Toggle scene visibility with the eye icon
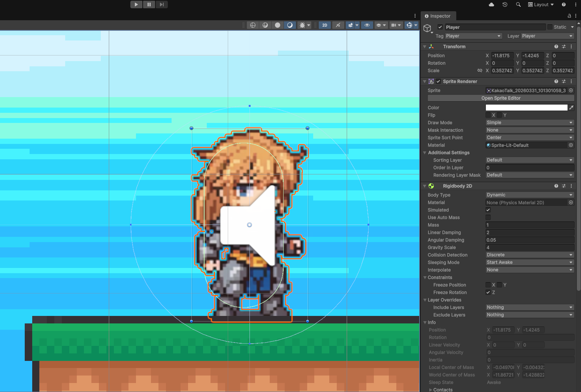581x392 pixels. (x=367, y=25)
